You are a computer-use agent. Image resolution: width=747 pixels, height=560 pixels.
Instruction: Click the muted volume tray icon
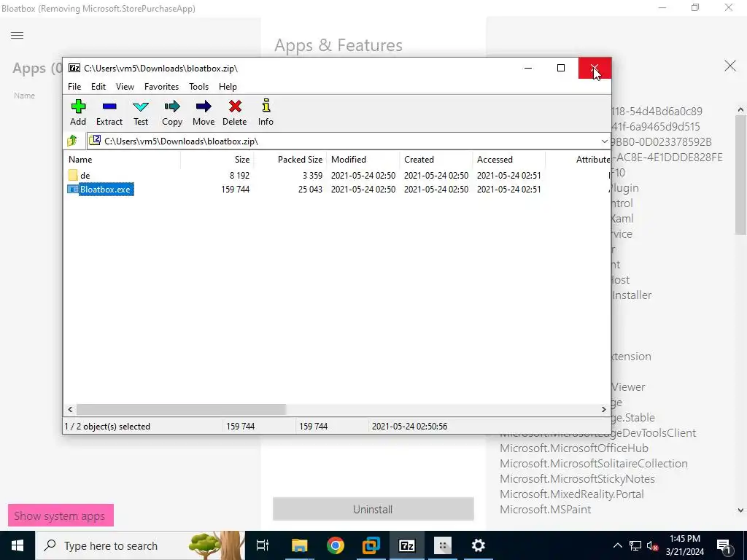click(x=653, y=545)
